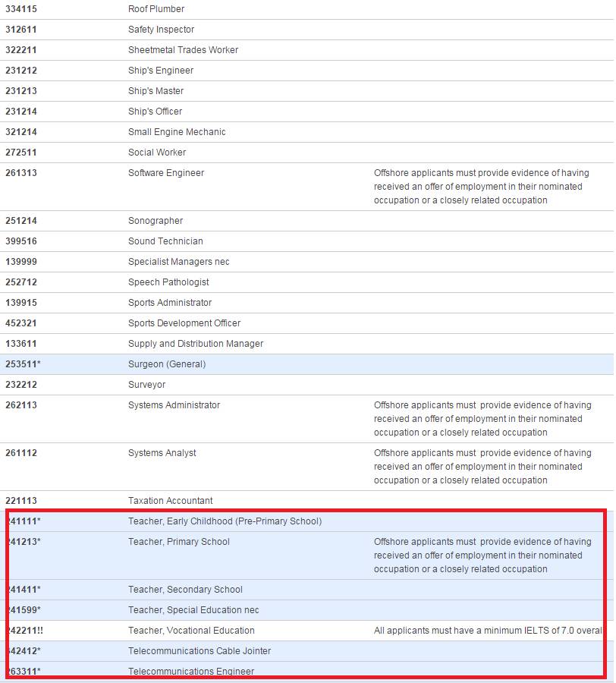
Task: Click Teacher, Early Childhood (Pre-Primary School)
Action: tap(225, 521)
